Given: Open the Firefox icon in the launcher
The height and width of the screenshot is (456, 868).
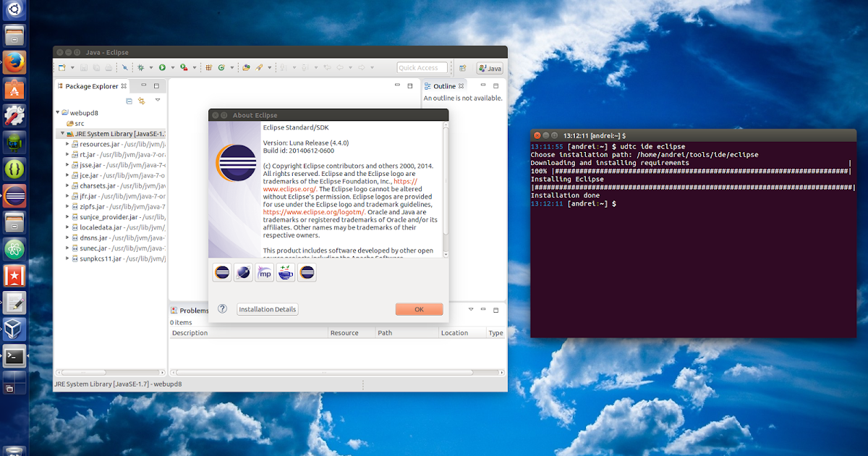Looking at the screenshot, I should [x=14, y=62].
